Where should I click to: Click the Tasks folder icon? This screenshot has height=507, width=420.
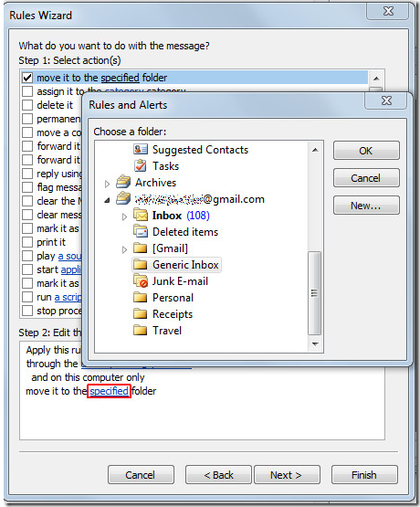[141, 165]
